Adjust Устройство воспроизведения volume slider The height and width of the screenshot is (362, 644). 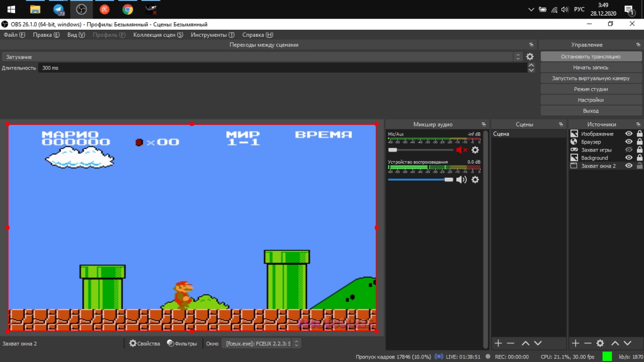point(421,180)
